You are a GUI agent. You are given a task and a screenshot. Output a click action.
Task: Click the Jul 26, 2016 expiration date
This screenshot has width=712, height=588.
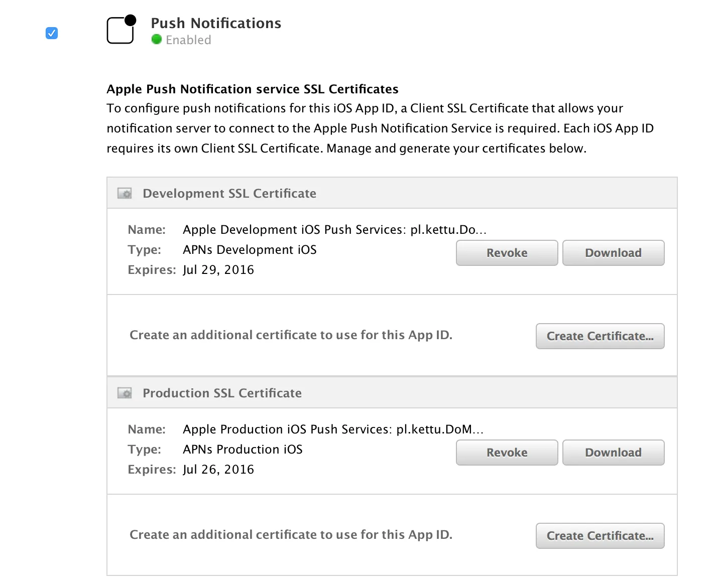pos(218,470)
